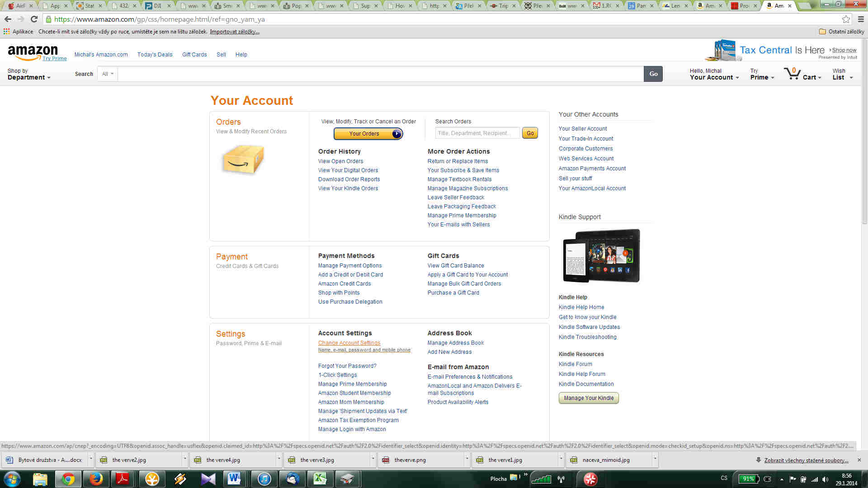
Task: Open Adobe Reader from taskbar
Action: coord(123,479)
